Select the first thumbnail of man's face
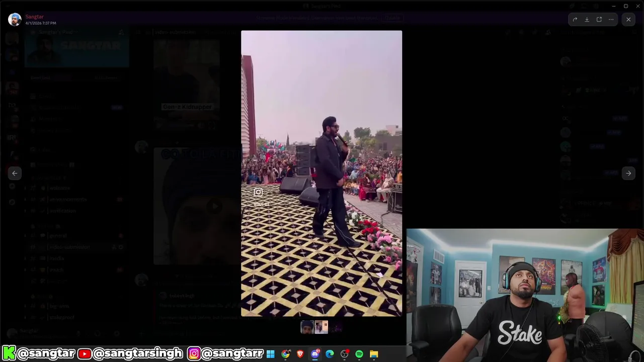This screenshot has height=362, width=644. pos(307,327)
